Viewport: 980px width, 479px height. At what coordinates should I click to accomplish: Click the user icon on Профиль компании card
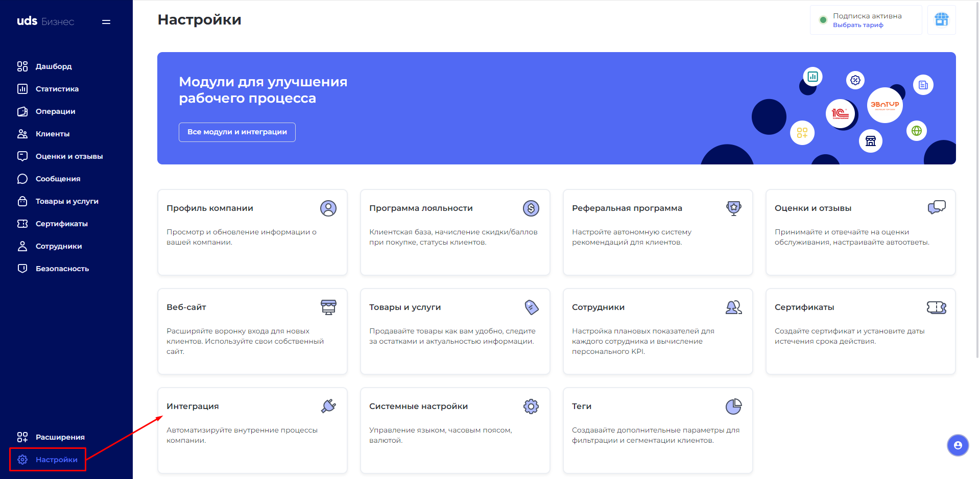point(328,208)
